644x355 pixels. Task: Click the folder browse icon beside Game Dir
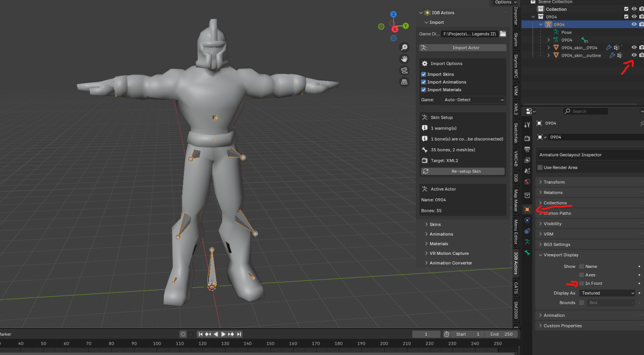tap(503, 34)
